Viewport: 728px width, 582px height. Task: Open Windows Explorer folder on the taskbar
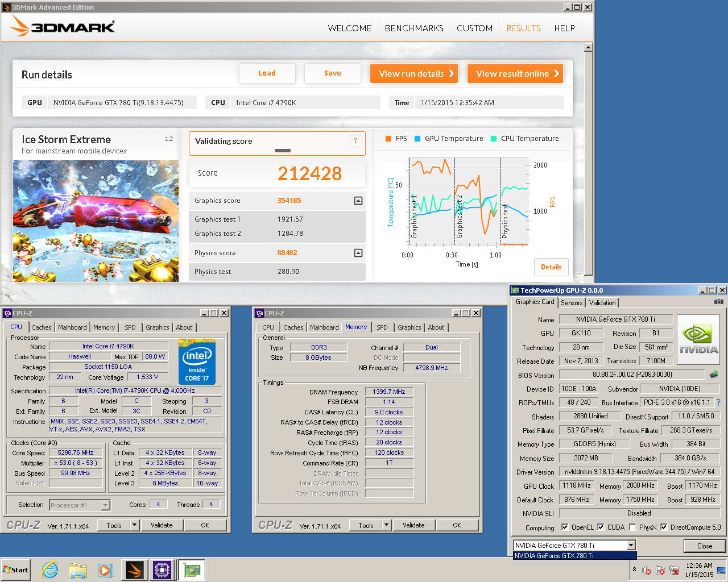pos(78,570)
